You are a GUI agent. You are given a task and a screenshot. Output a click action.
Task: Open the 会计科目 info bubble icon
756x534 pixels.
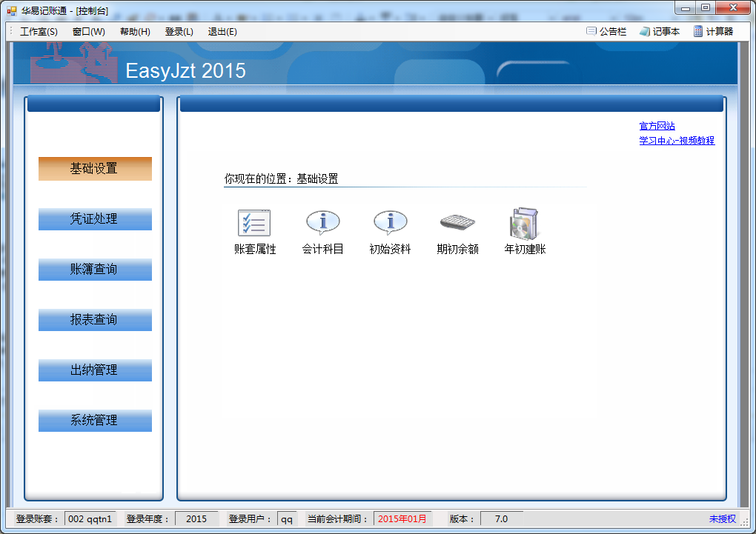coord(322,223)
